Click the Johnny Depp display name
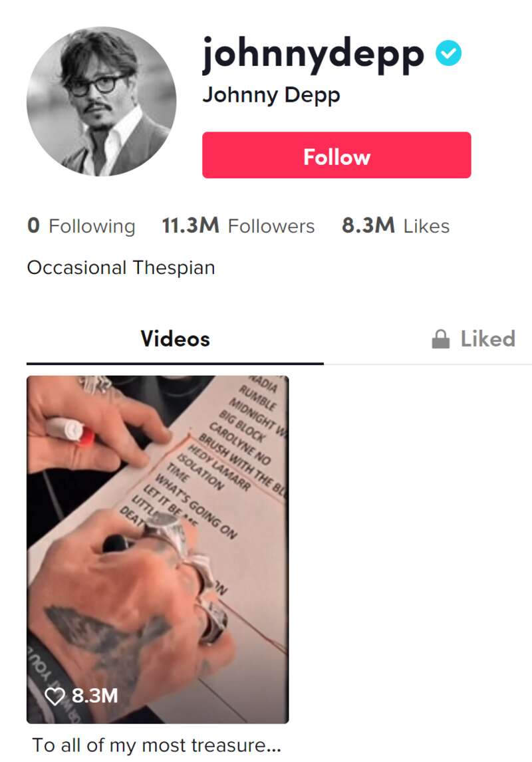Image resolution: width=532 pixels, height=762 pixels. (271, 95)
